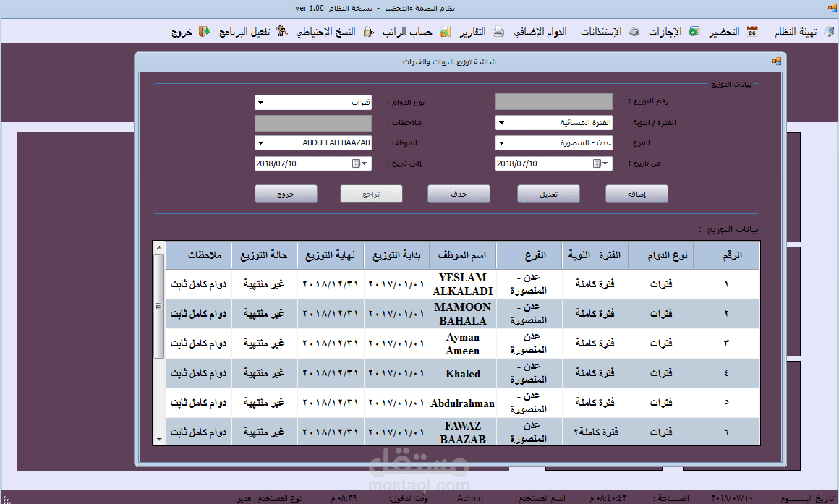Open الإجازات menu
The image size is (839, 504).
[665, 32]
